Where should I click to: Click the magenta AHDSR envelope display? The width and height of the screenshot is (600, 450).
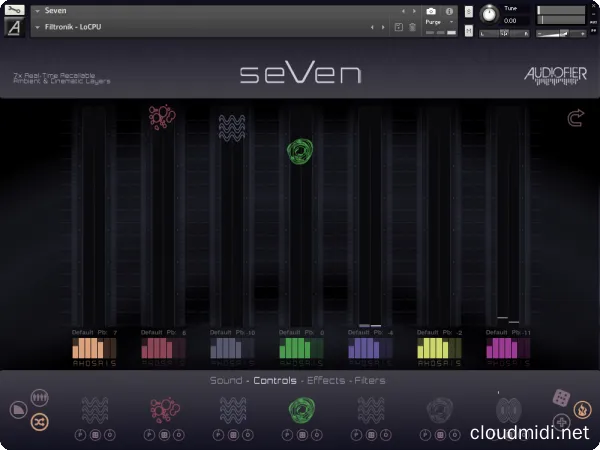[508, 348]
